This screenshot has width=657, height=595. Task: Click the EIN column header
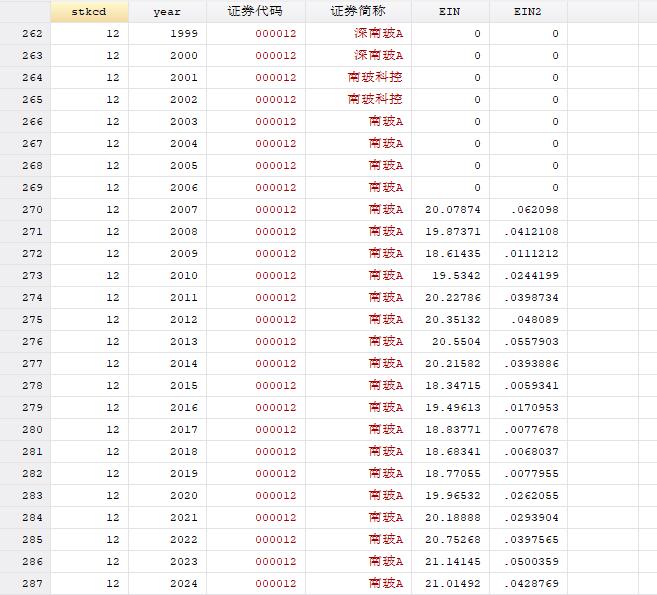coord(449,12)
